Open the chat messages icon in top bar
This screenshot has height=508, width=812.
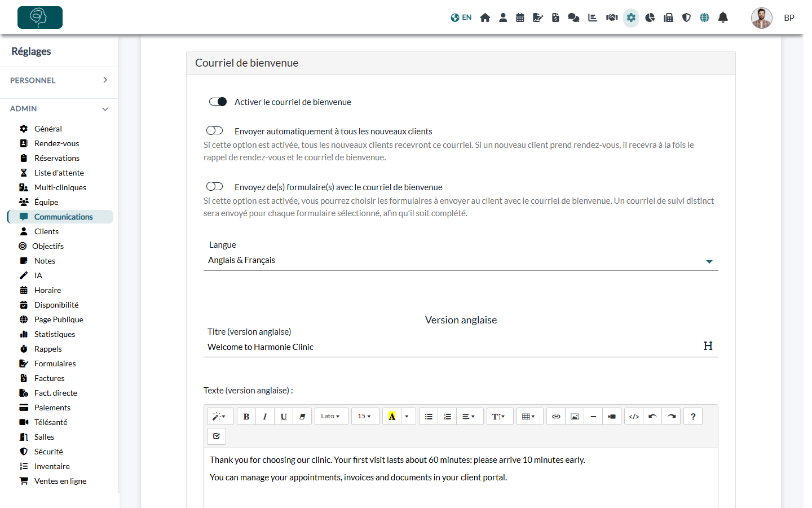pyautogui.click(x=573, y=17)
